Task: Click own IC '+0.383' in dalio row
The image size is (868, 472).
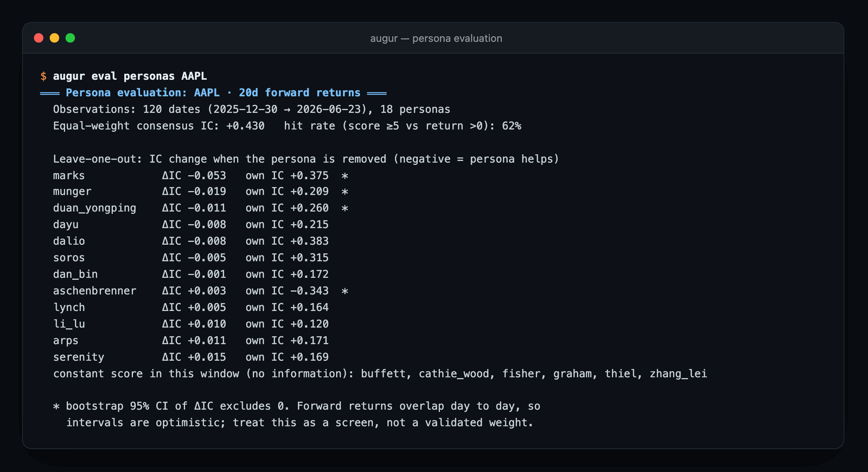Action: [309, 241]
